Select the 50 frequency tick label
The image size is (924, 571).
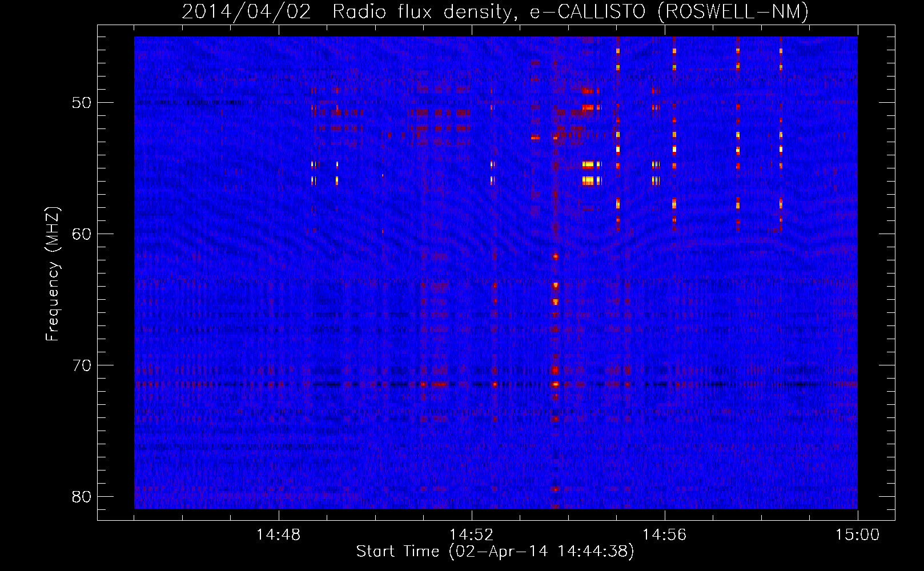point(82,103)
